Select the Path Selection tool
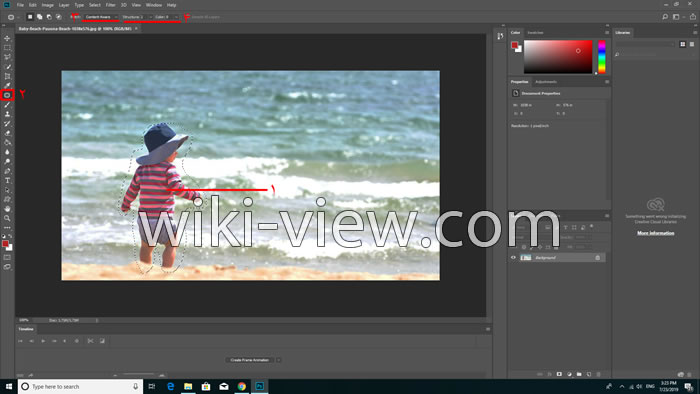Viewport: 700px width, 394px height. pyautogui.click(x=7, y=190)
